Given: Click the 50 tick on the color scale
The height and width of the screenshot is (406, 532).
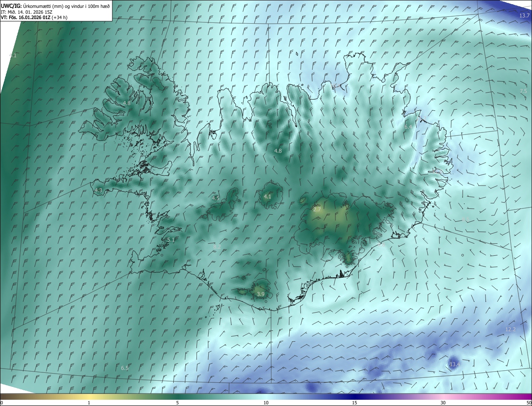Looking at the screenshot, I should (529, 403).
